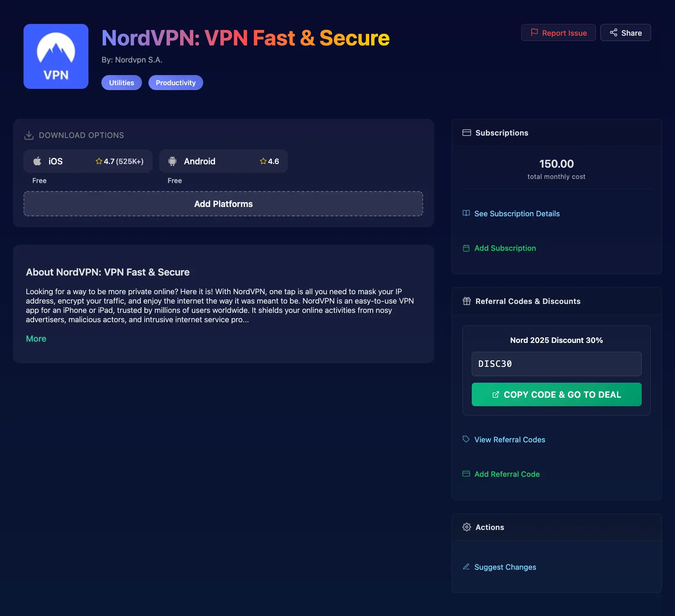This screenshot has width=675, height=616.
Task: Click the Apple logo on iOS option
Action: point(37,161)
